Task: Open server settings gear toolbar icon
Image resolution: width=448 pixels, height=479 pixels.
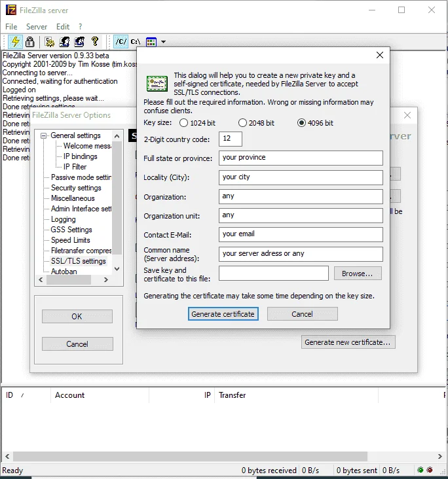Action: coord(50,42)
